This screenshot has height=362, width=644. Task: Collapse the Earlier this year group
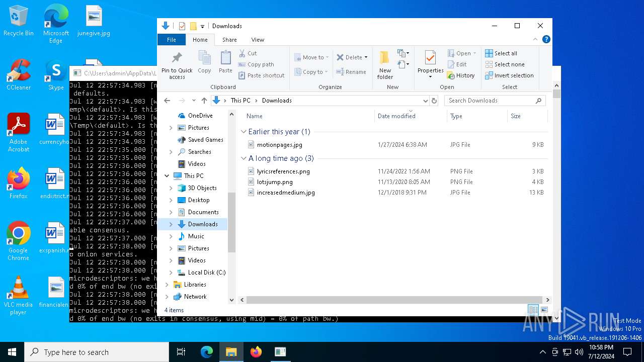point(244,132)
